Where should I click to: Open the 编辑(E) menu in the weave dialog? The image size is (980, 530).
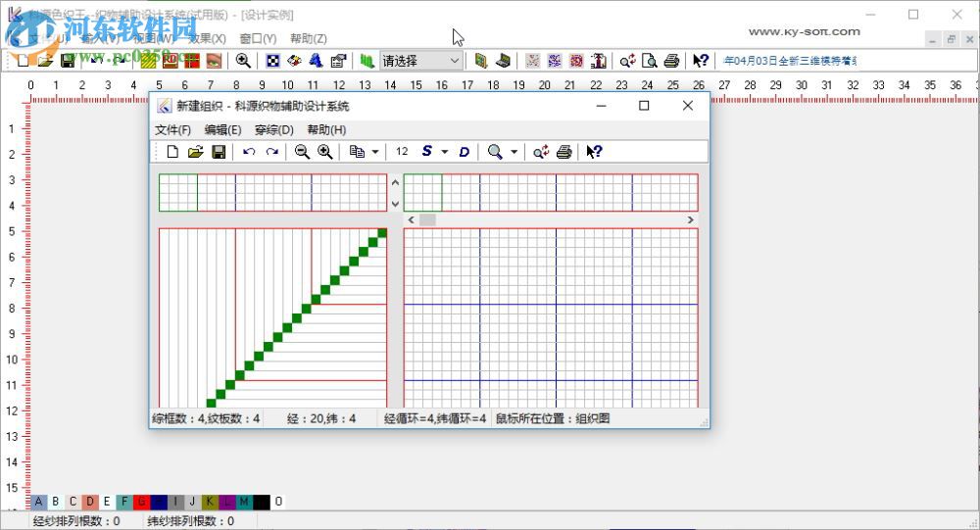pos(222,129)
